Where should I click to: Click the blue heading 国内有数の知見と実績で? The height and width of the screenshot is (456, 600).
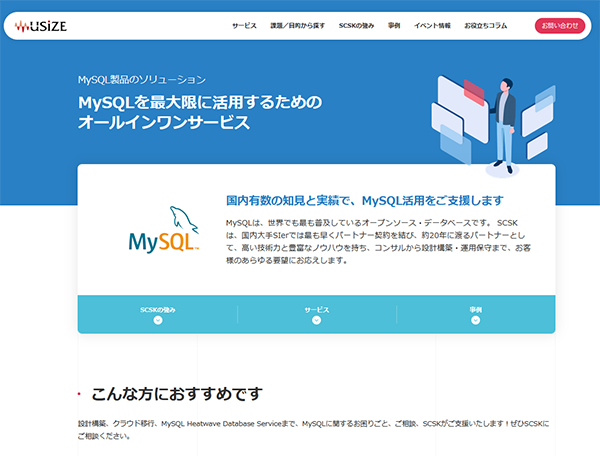pos(364,200)
